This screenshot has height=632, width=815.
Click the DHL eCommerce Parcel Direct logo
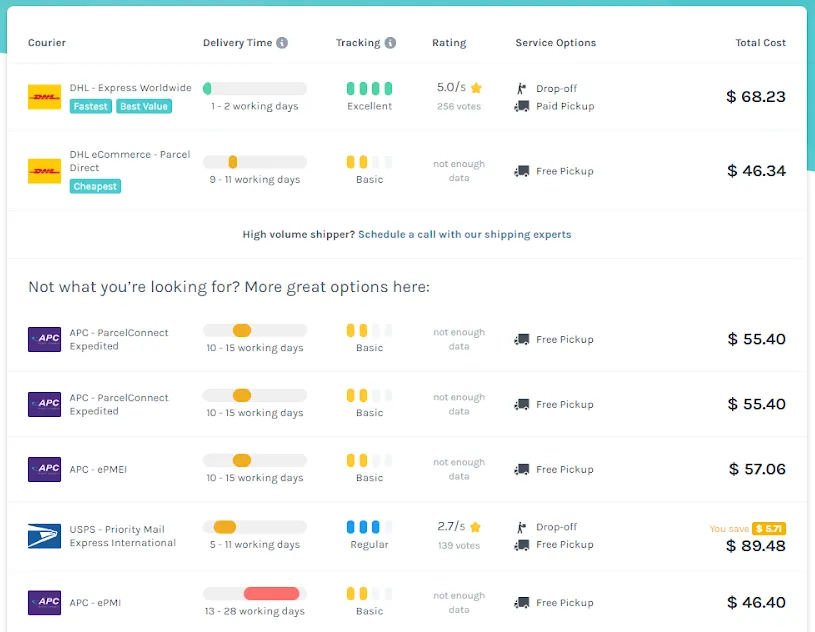(44, 171)
